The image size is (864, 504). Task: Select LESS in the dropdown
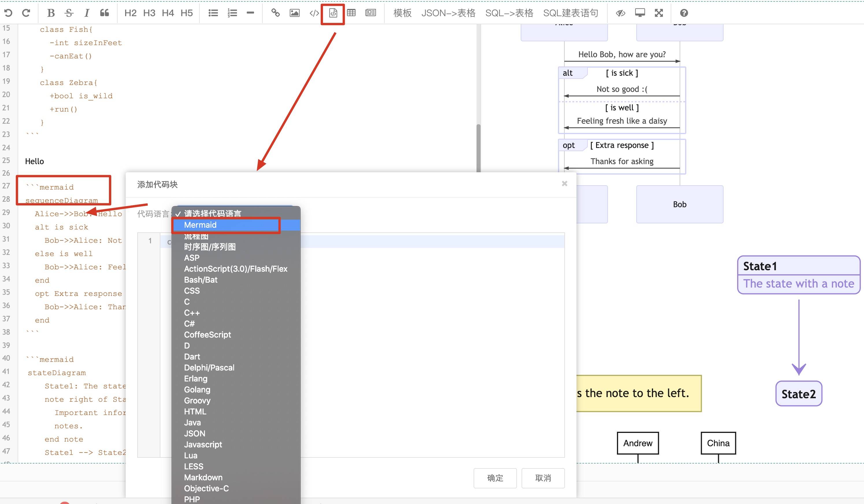236,466
